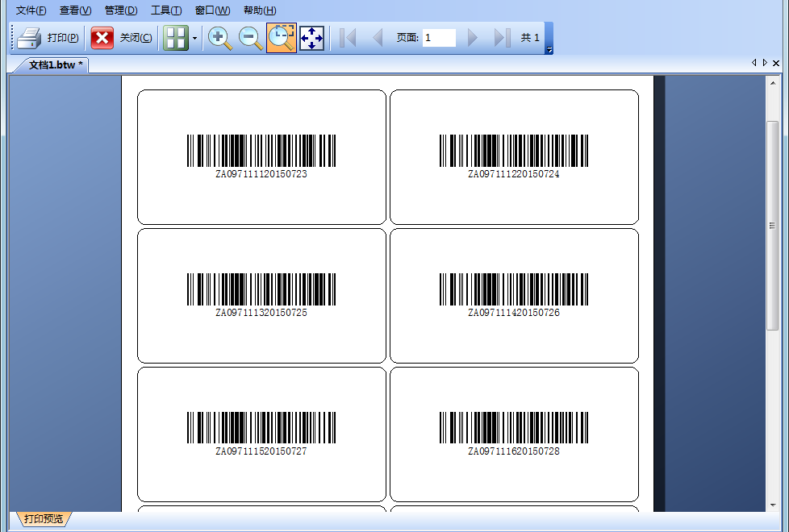Go to the previous page
Image resolution: width=789 pixels, height=532 pixels.
[x=378, y=38]
